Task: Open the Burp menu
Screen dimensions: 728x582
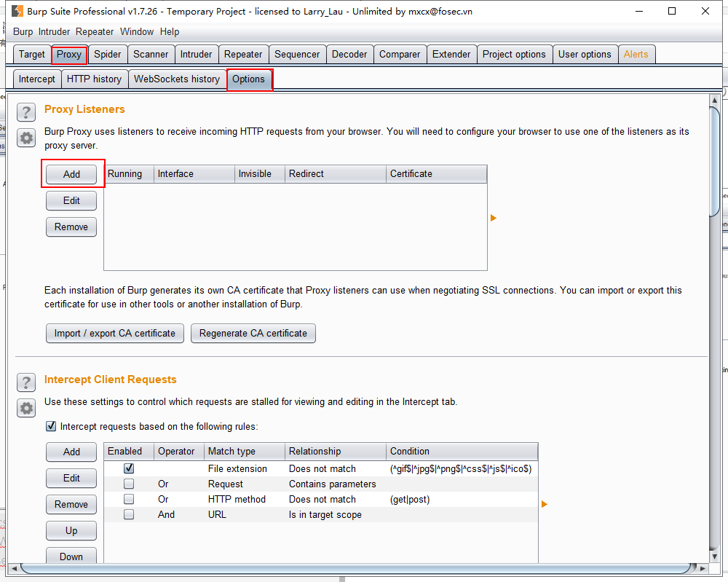Action: click(x=23, y=31)
